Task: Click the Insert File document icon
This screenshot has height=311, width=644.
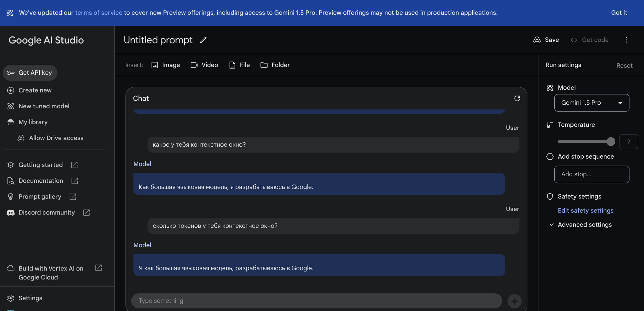Action: pyautogui.click(x=232, y=65)
